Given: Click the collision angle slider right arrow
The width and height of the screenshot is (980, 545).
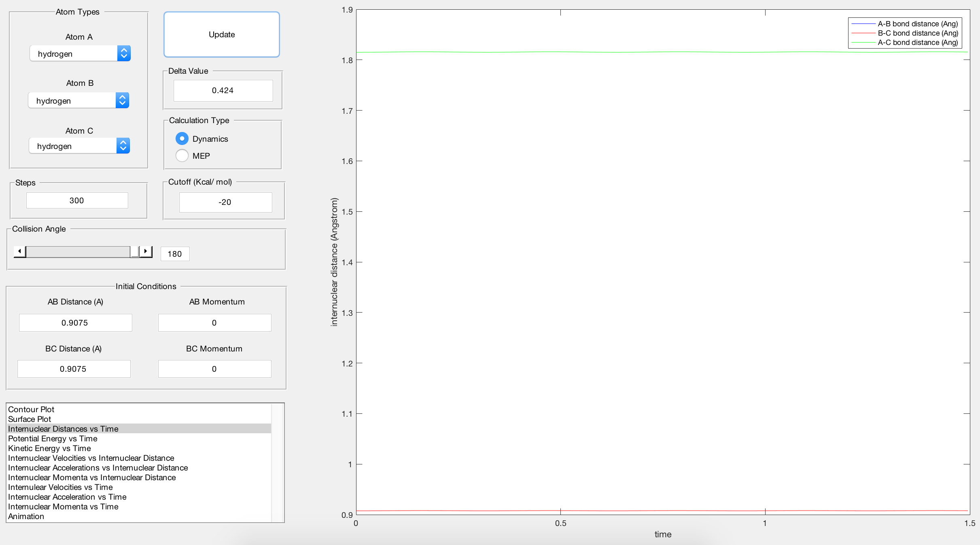Looking at the screenshot, I should (146, 251).
